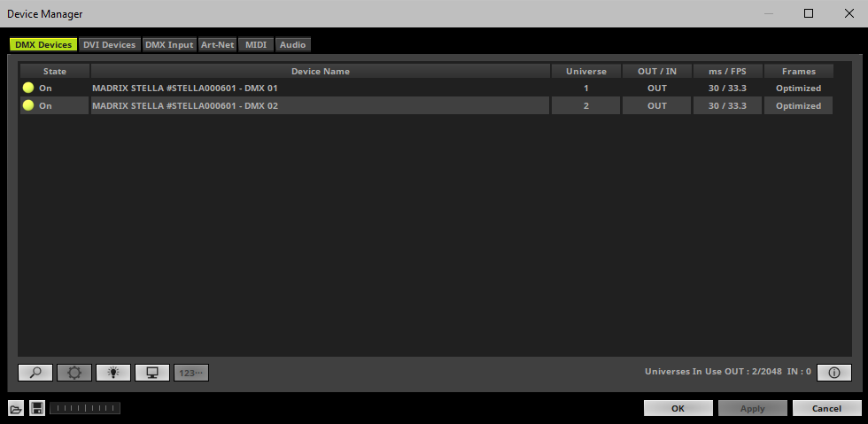Click Optimized frames cell for DMX 01

tap(798, 88)
